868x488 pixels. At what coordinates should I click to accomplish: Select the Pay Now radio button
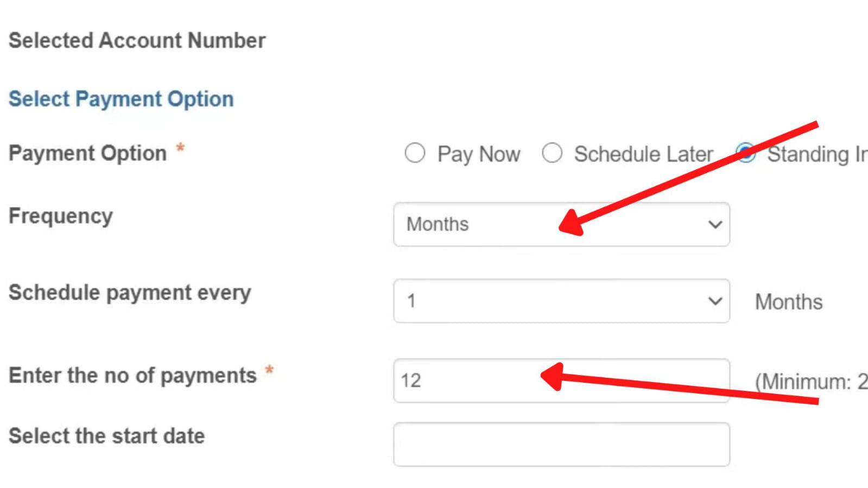415,154
